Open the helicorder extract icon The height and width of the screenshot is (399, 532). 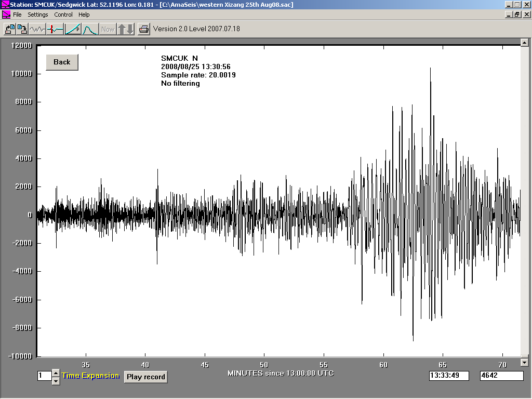(9, 29)
